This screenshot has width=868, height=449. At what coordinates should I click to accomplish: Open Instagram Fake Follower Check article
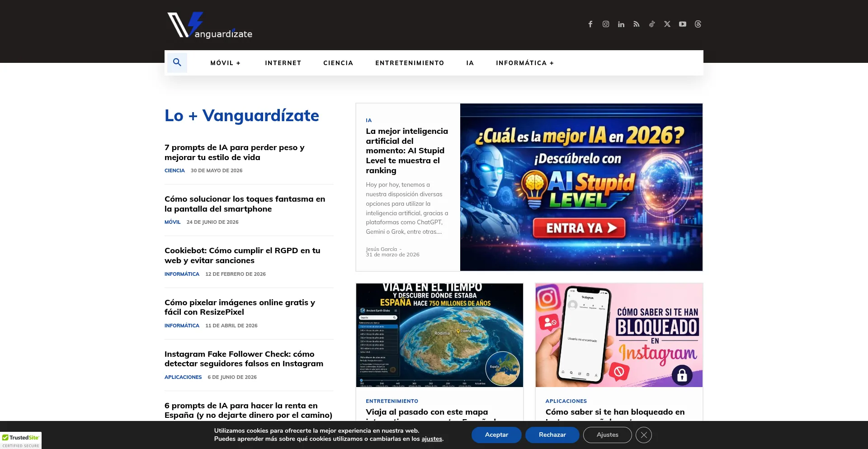point(244,359)
